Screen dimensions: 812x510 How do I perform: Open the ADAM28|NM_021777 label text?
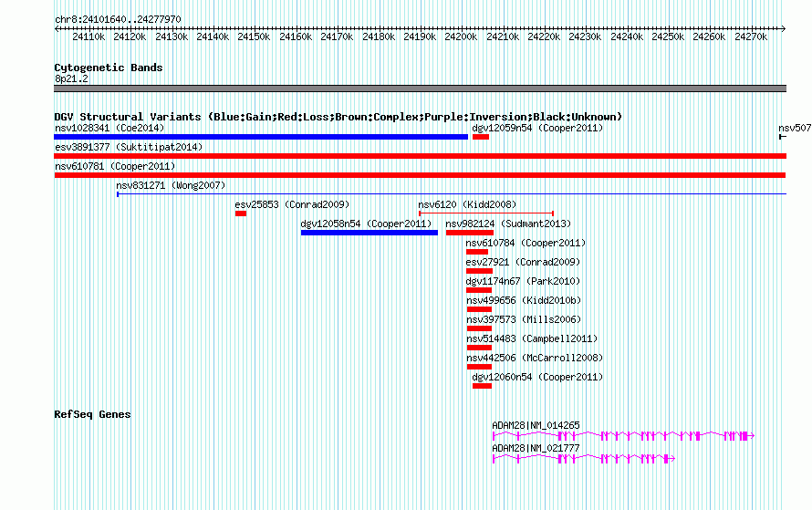pyautogui.click(x=536, y=448)
